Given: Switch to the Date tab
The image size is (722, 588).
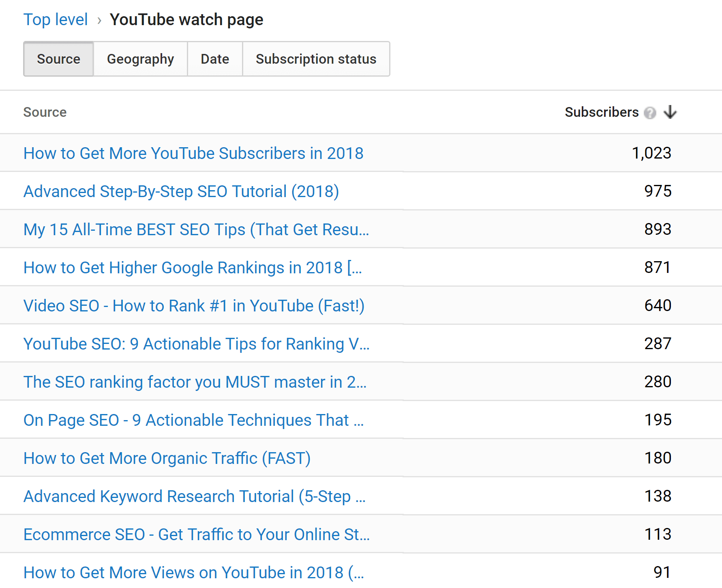Looking at the screenshot, I should pos(215,59).
